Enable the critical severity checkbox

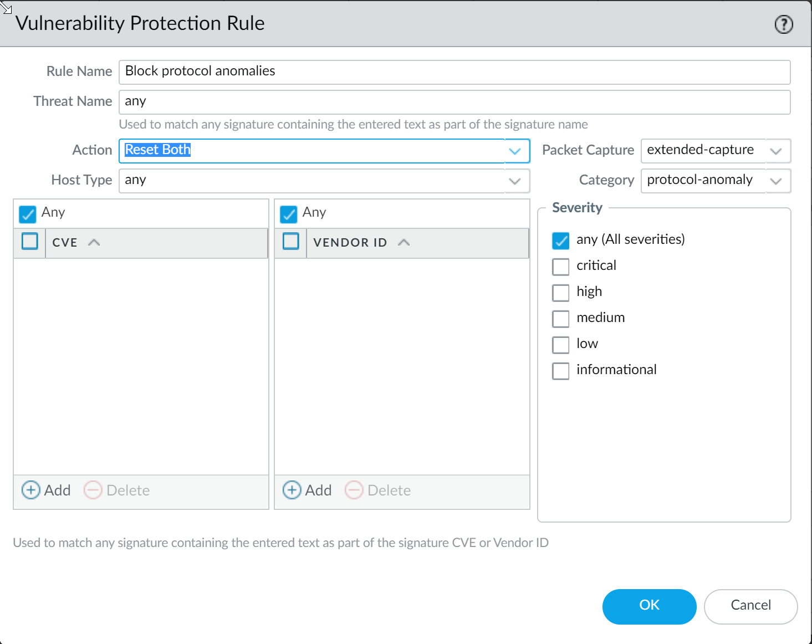pyautogui.click(x=561, y=266)
